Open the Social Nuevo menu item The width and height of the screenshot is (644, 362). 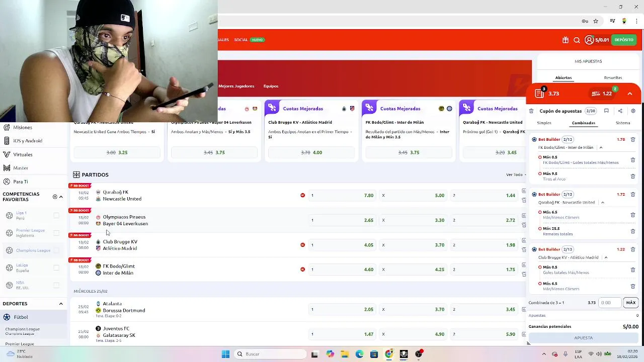click(249, 40)
